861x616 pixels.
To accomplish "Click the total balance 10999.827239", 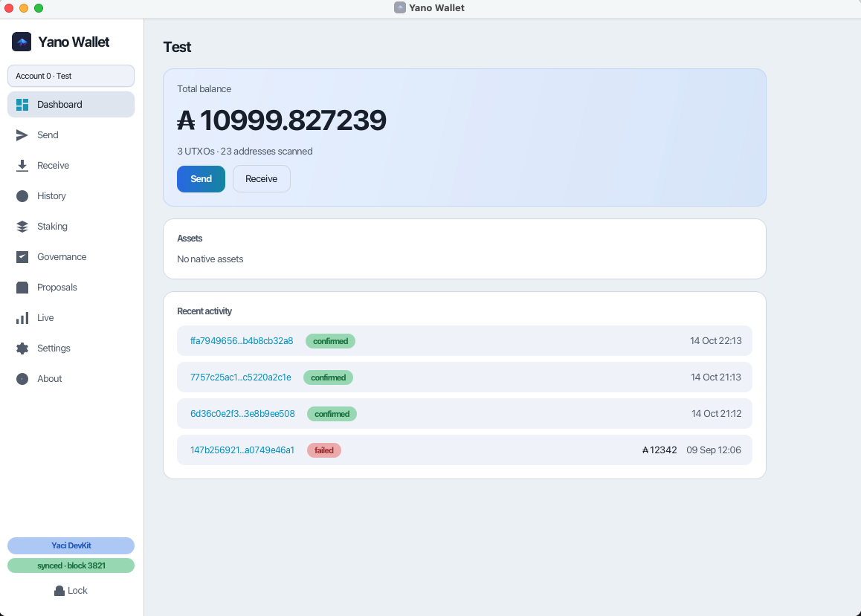I will [282, 120].
